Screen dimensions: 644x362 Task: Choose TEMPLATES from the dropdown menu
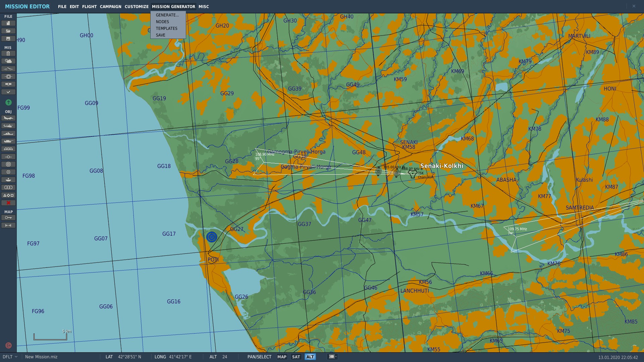click(167, 28)
